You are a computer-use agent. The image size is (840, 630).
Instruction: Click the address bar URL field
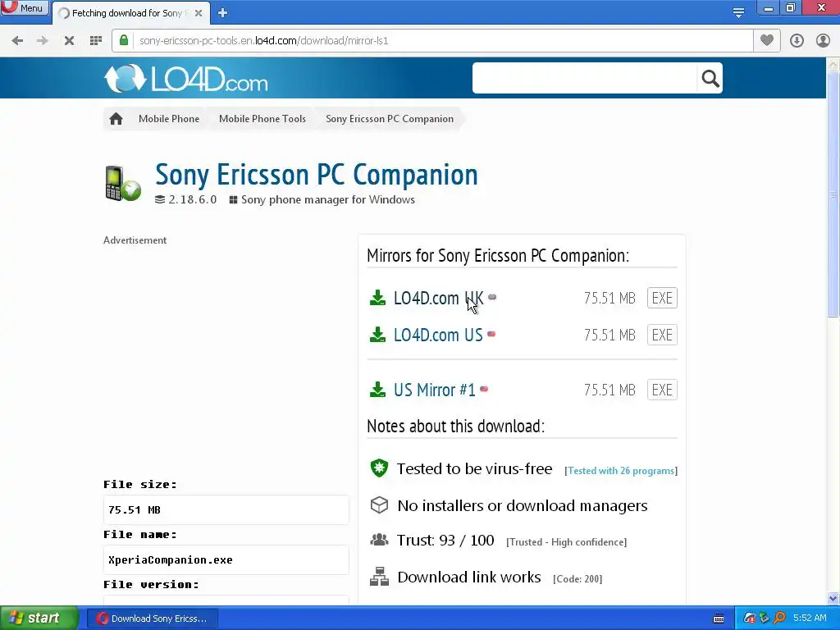(x=432, y=41)
